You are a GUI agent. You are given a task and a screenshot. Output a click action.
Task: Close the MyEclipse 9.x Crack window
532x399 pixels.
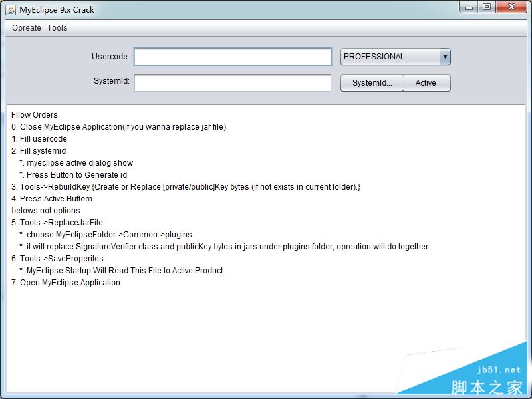tap(511, 7)
